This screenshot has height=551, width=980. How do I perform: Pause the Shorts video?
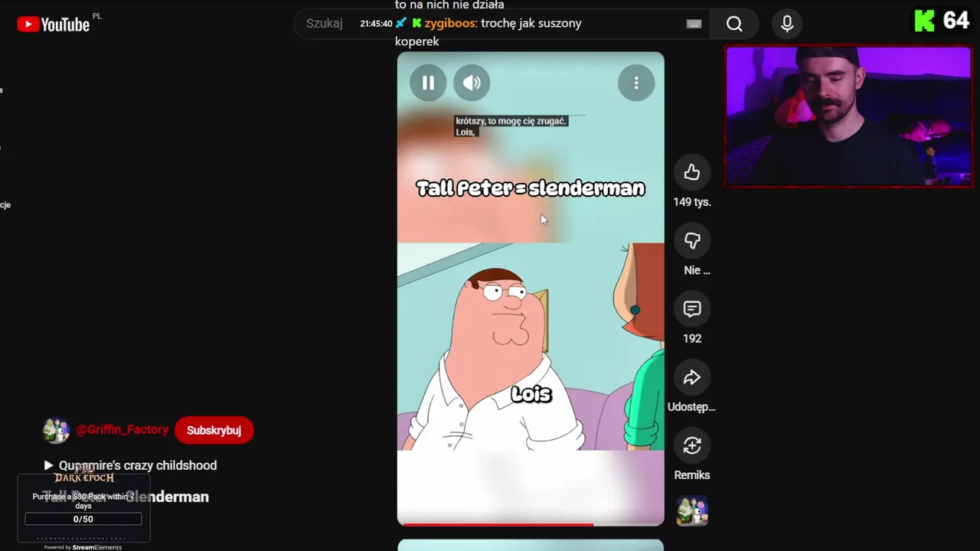(x=428, y=83)
